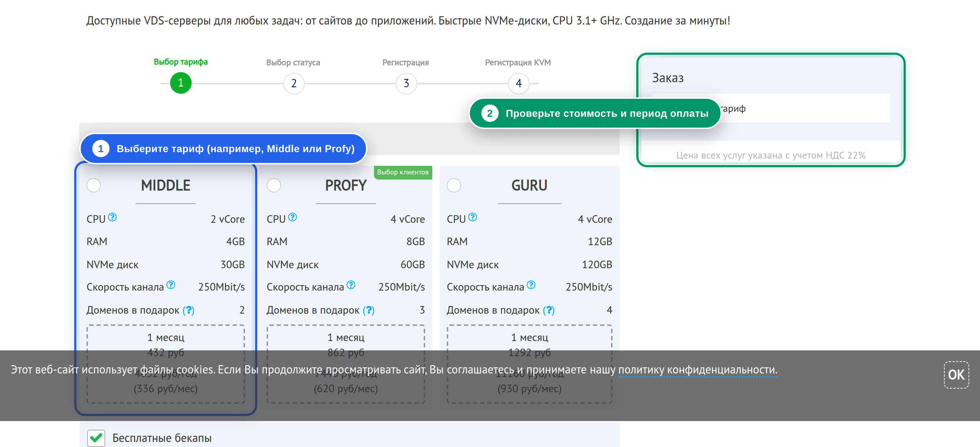The image size is (980, 447).
Task: Open CPU help icon in PROFY card
Action: pyautogui.click(x=292, y=217)
